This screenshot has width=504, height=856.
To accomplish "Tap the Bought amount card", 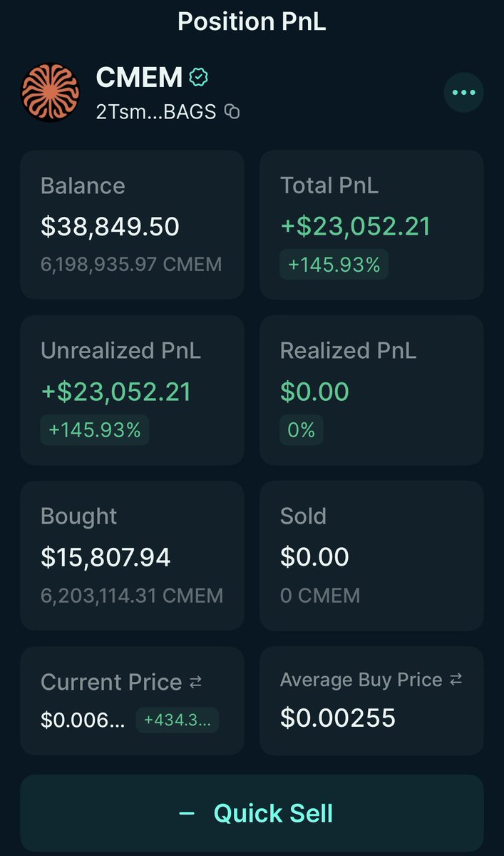I will [x=132, y=555].
